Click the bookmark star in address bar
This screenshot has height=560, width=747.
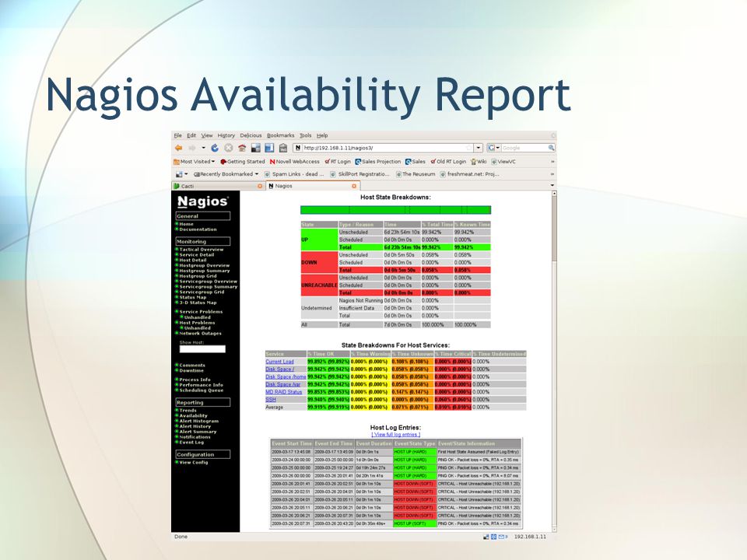[469, 148]
